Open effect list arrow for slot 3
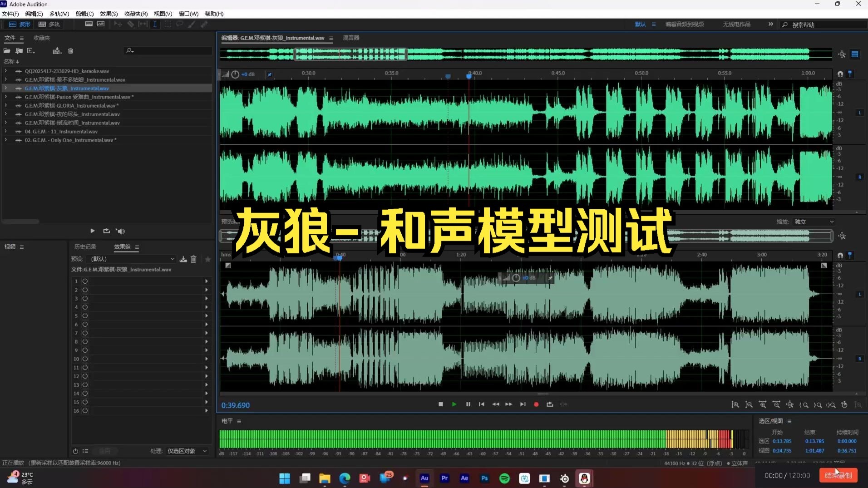The height and width of the screenshot is (488, 868). coord(207,298)
